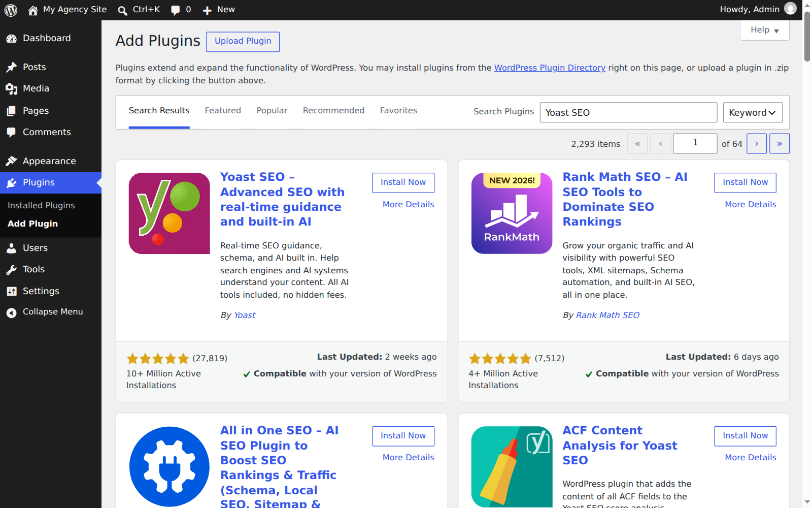
Task: Open Admin user avatar
Action: 790,9
